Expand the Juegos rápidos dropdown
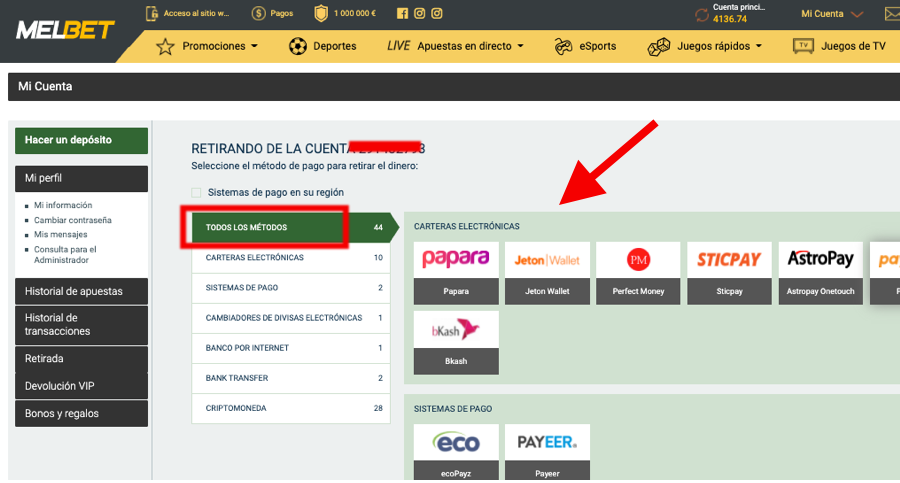Image resolution: width=900 pixels, height=483 pixels. pos(705,46)
